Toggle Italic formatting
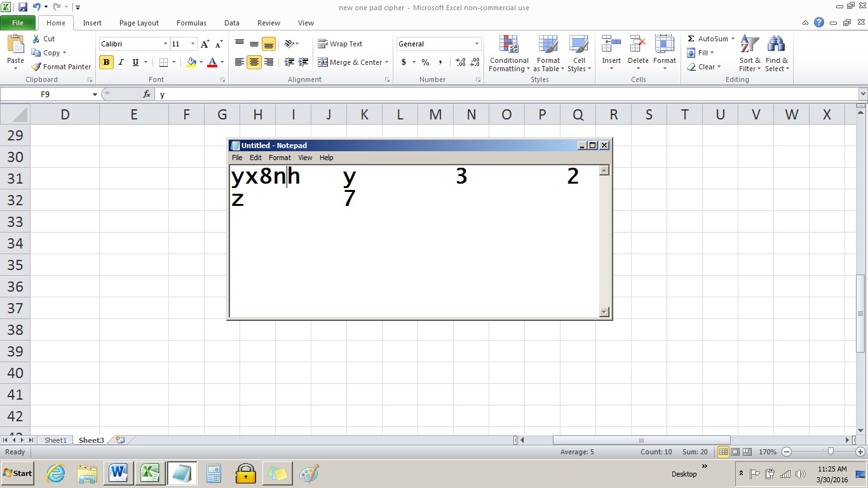The image size is (868, 488). point(121,62)
